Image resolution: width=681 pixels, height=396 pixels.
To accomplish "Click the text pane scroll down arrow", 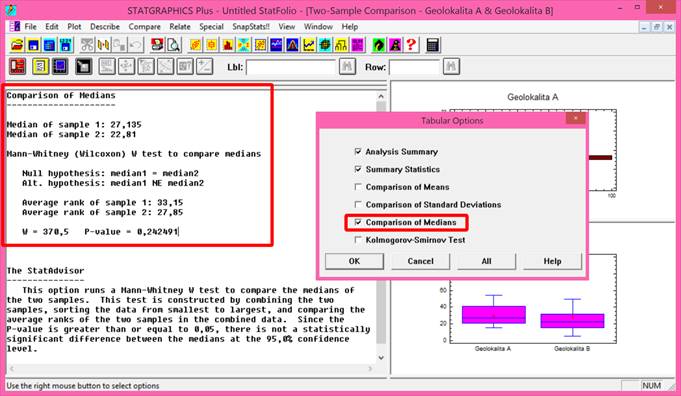I will [x=381, y=358].
